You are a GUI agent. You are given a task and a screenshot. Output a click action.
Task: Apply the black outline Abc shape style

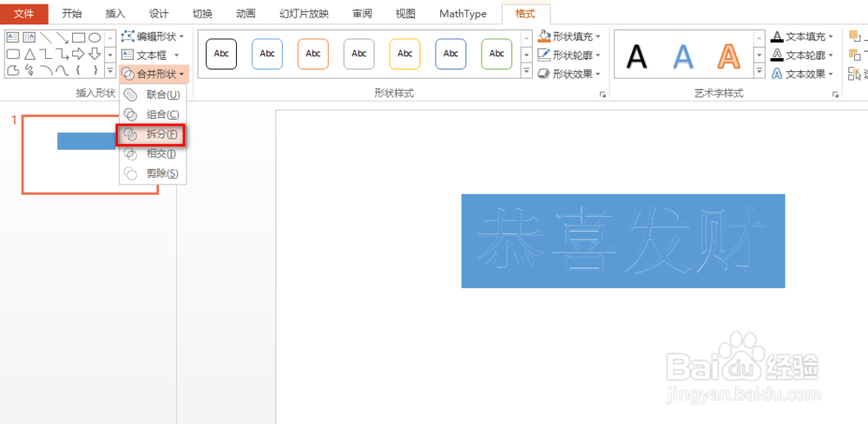[221, 54]
